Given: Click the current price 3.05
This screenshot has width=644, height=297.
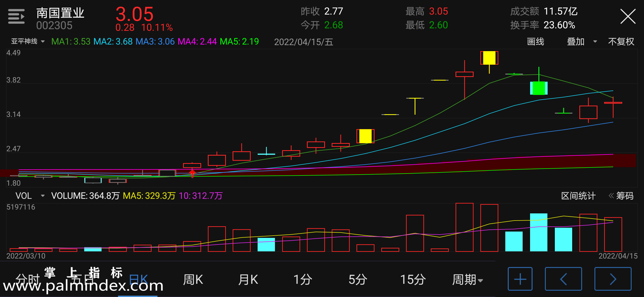Looking at the screenshot, I should 134,14.
